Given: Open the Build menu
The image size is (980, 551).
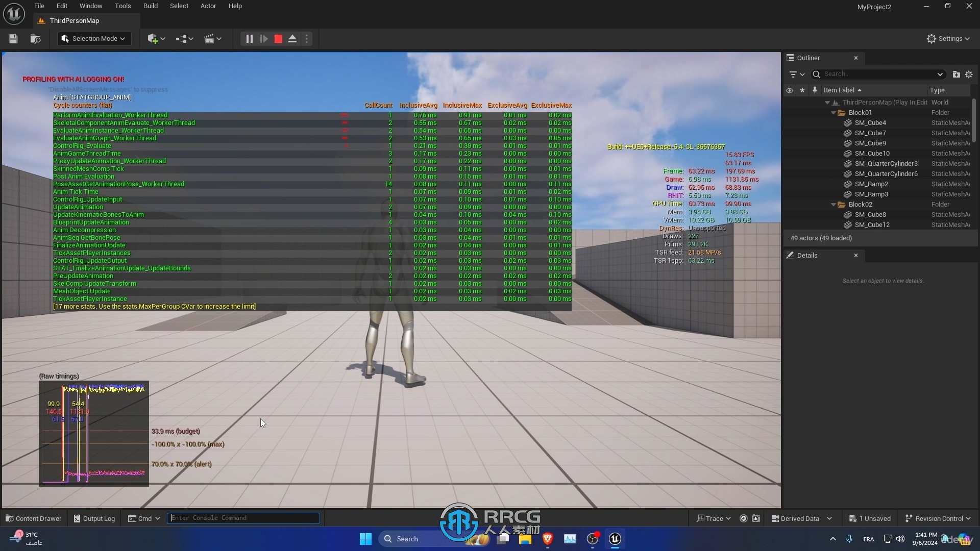Looking at the screenshot, I should click(x=150, y=6).
